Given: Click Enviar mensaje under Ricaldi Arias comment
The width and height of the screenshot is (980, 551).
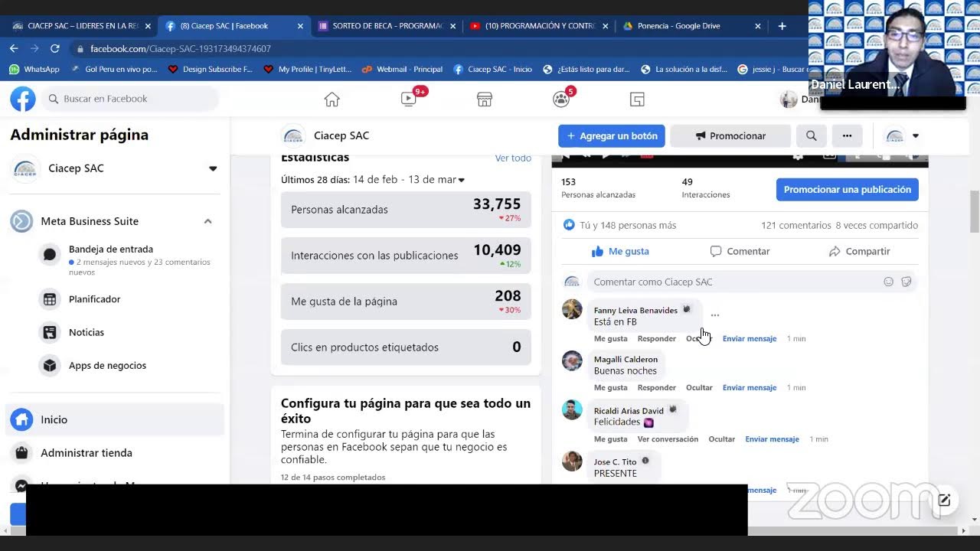Looking at the screenshot, I should [x=772, y=439].
